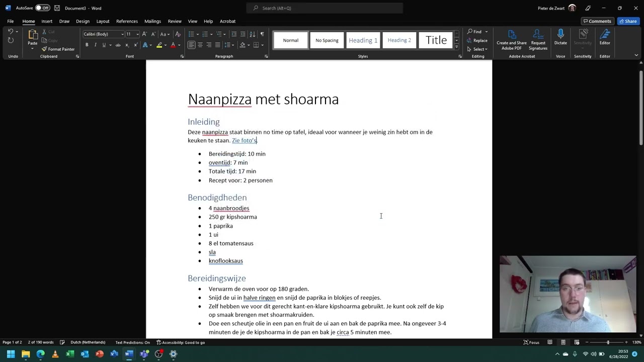The width and height of the screenshot is (644, 362).
Task: Switch to the Design tab
Action: pyautogui.click(x=83, y=21)
